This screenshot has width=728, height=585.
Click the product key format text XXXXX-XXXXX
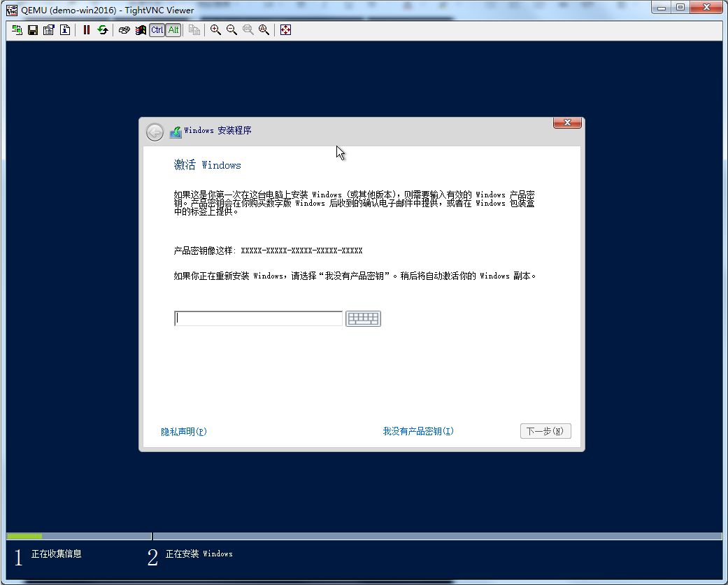tap(301, 251)
